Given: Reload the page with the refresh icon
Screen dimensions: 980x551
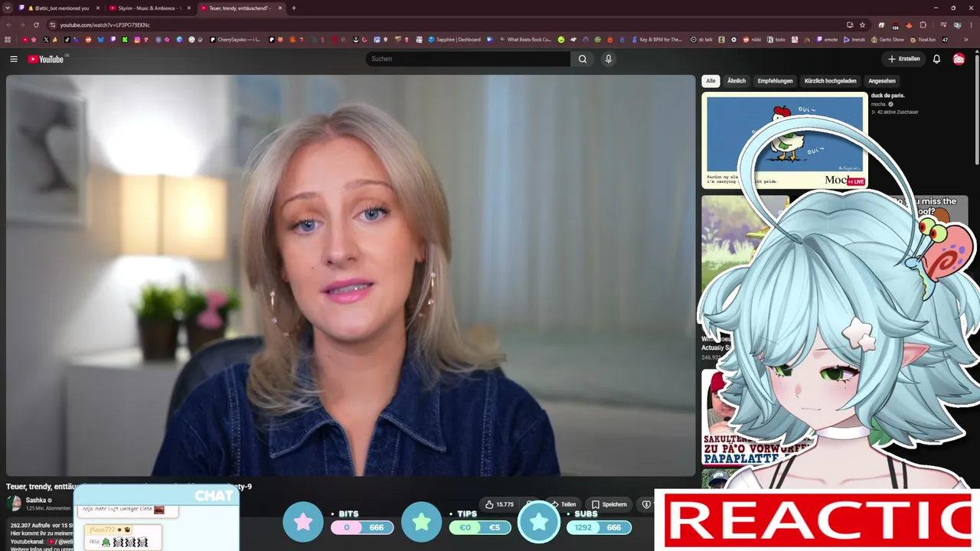Looking at the screenshot, I should click(36, 24).
